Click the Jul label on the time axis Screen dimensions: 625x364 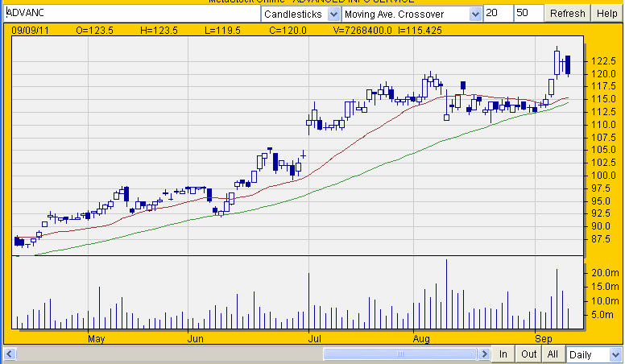pos(314,339)
